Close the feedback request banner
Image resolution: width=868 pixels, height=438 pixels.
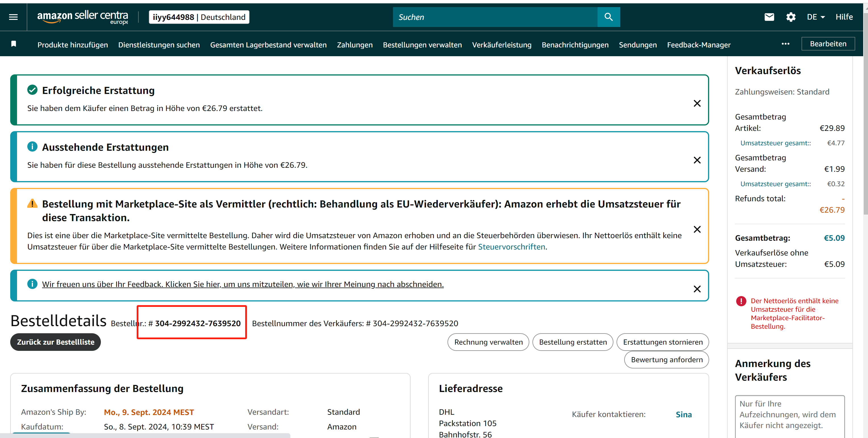[697, 289]
